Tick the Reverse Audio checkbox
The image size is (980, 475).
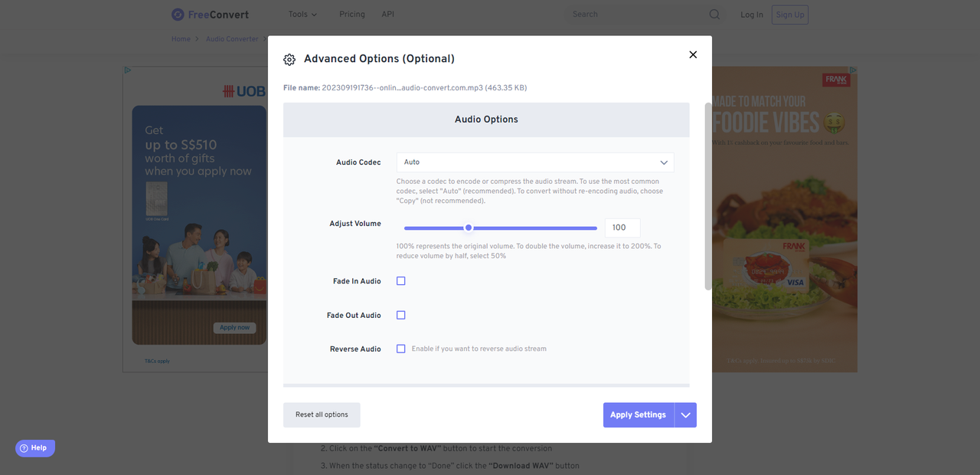(x=400, y=349)
